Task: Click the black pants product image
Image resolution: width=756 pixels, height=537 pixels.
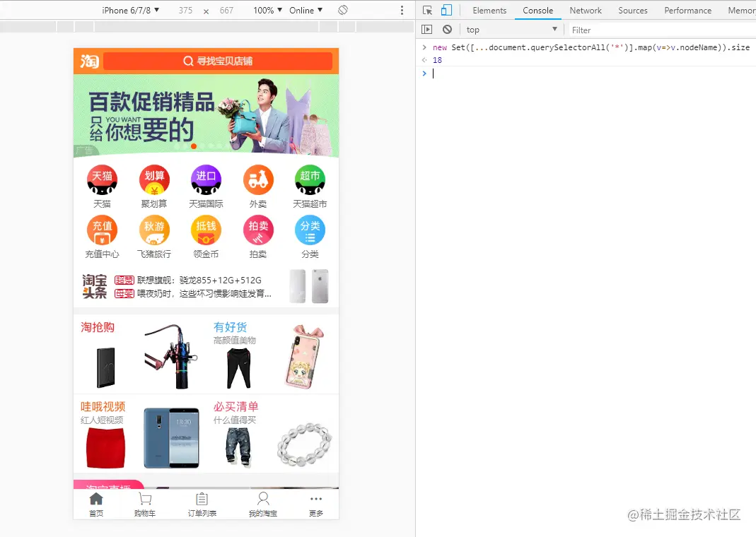Action: 238,368
